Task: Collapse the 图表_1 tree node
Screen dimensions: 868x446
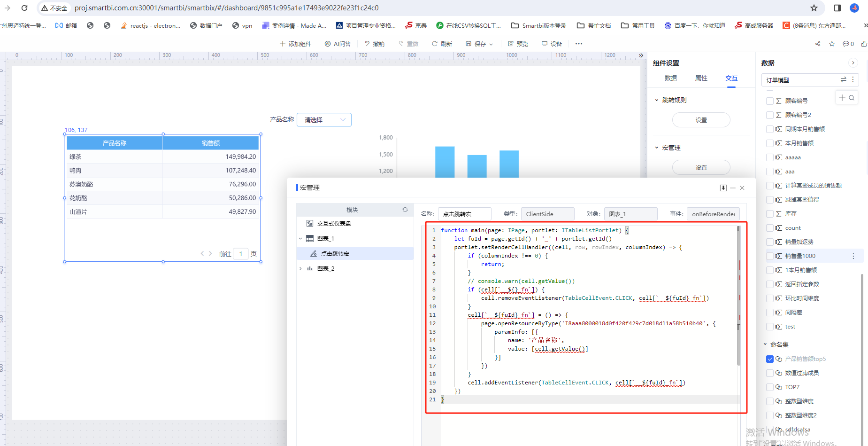Action: pyautogui.click(x=300, y=239)
